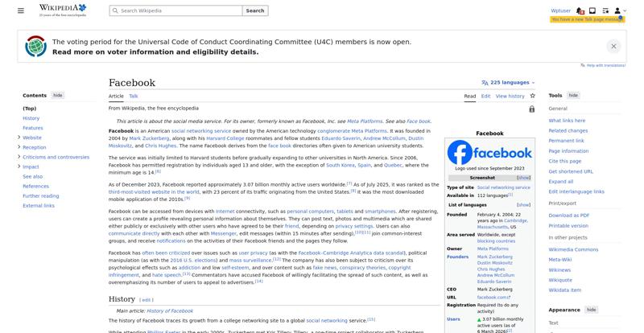644x333 pixels.
Task: Add page to watchlist with star
Action: pos(533,96)
